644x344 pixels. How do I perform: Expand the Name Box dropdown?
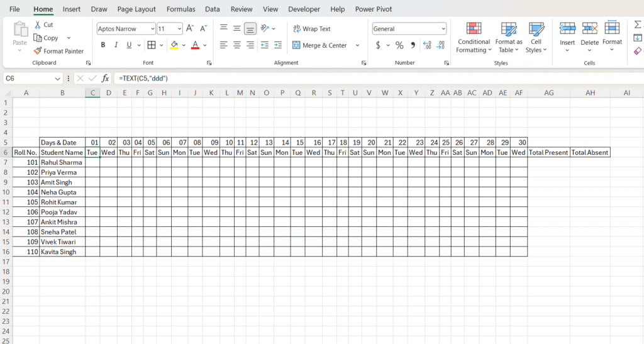(x=57, y=79)
